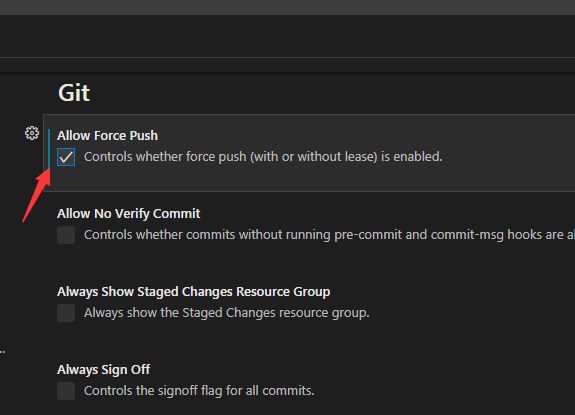Select the Allow Force Push setting title
The image size is (575, 415).
(x=107, y=136)
